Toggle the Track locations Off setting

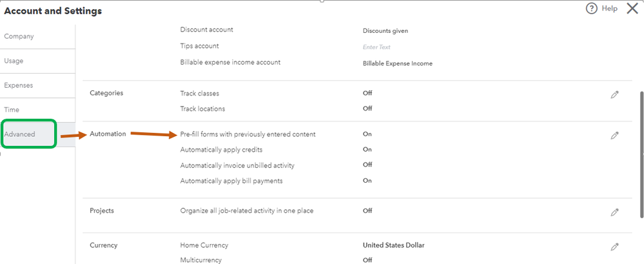coord(367,108)
